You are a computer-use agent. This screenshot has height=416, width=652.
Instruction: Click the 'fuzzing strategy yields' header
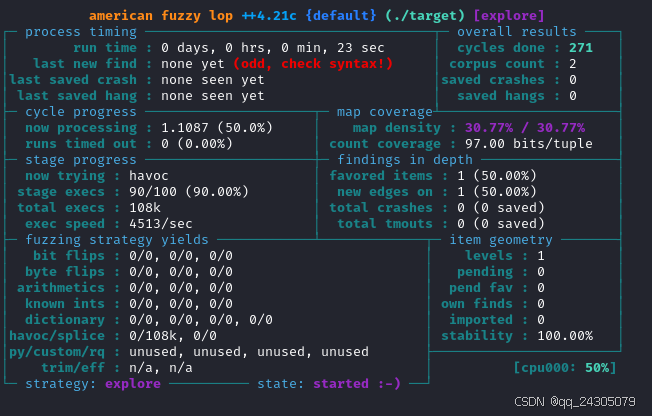[x=117, y=240]
